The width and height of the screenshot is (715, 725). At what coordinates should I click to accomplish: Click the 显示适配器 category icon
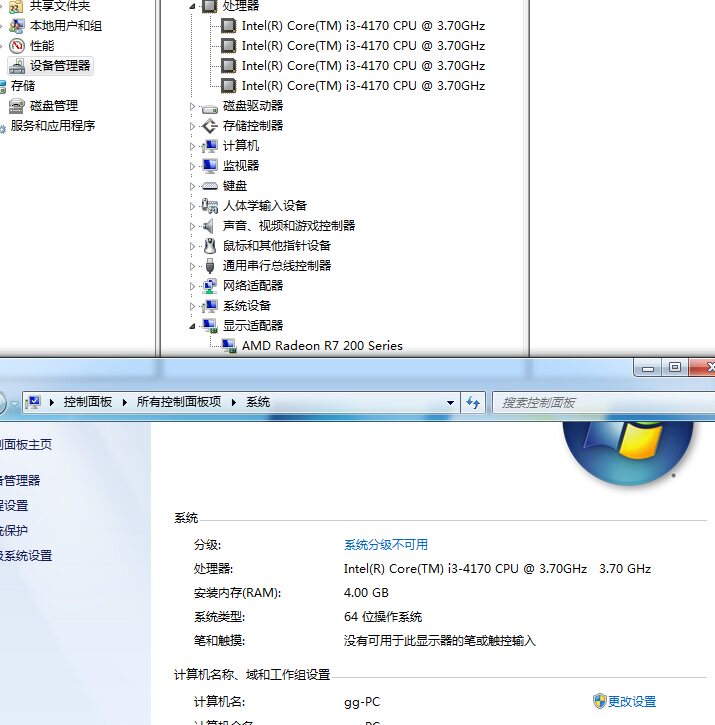click(210, 326)
